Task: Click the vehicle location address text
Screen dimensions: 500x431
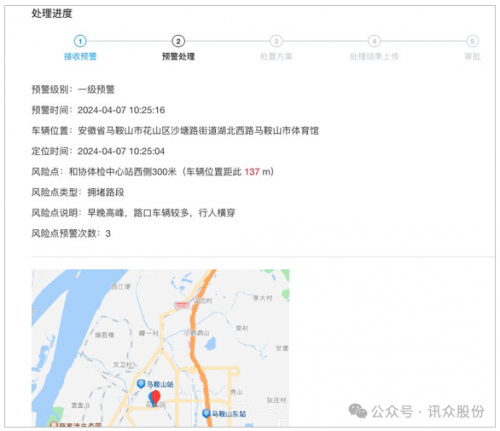Action: tap(198, 130)
